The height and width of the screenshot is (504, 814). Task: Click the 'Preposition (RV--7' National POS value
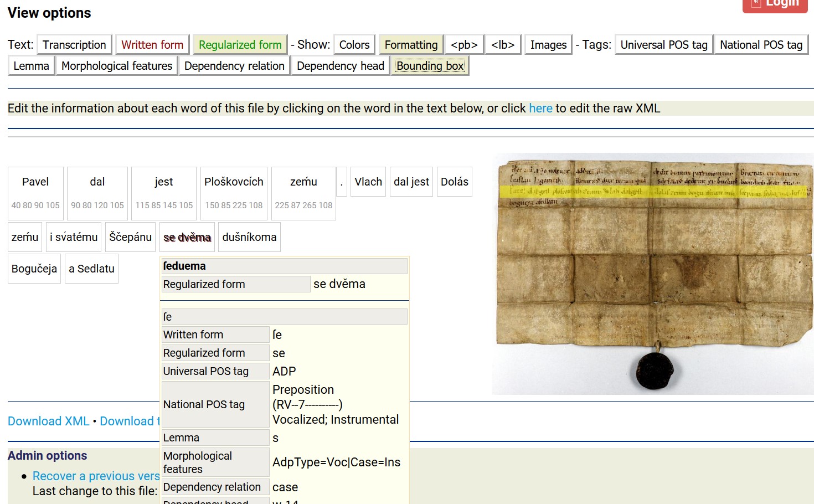coord(336,404)
